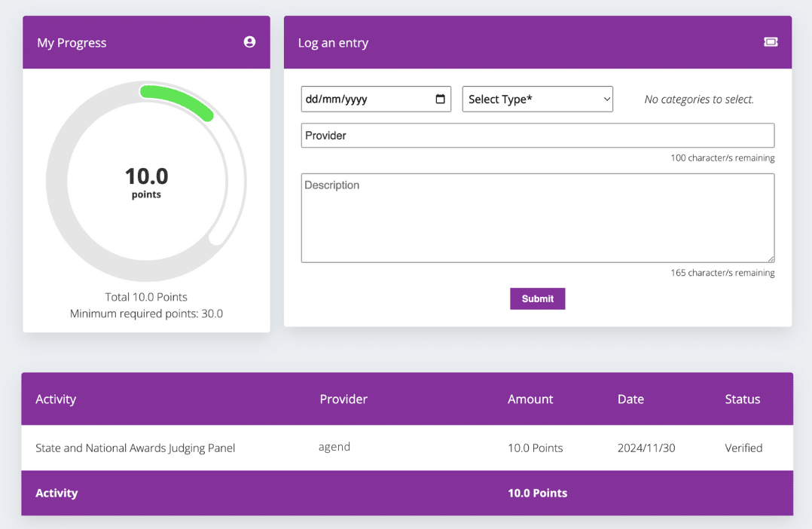This screenshot has height=529, width=812.
Task: Select State and National Awards Judging Panel entry
Action: click(x=136, y=448)
